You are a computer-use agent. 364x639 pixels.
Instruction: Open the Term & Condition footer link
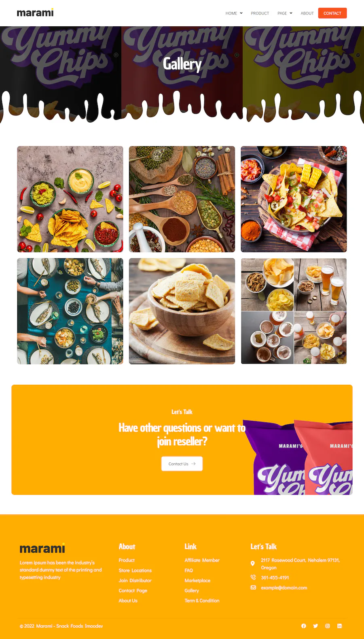tap(202, 601)
